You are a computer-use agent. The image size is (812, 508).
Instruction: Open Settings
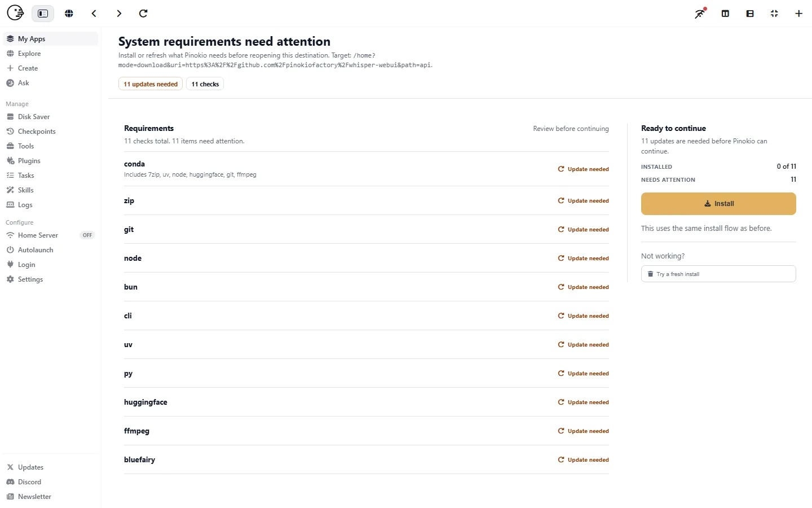coord(50,279)
